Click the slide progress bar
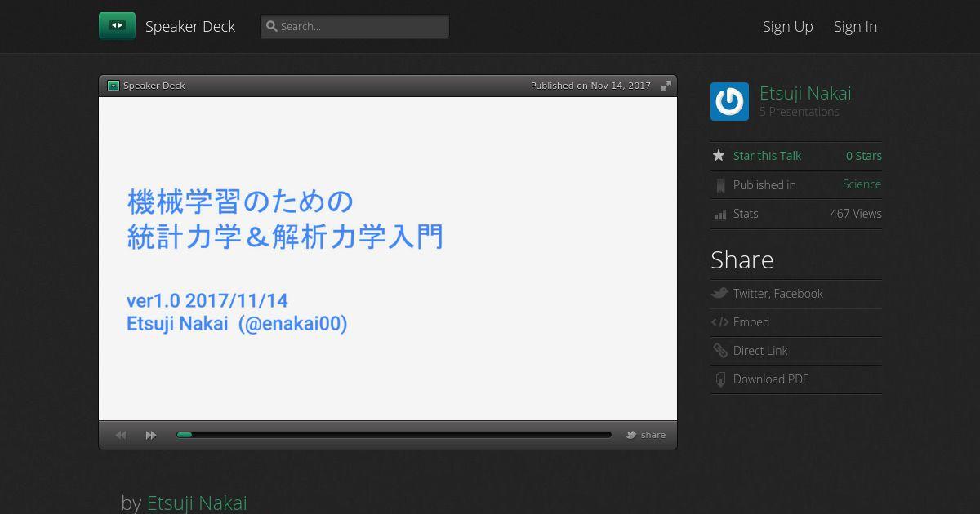 coord(394,435)
